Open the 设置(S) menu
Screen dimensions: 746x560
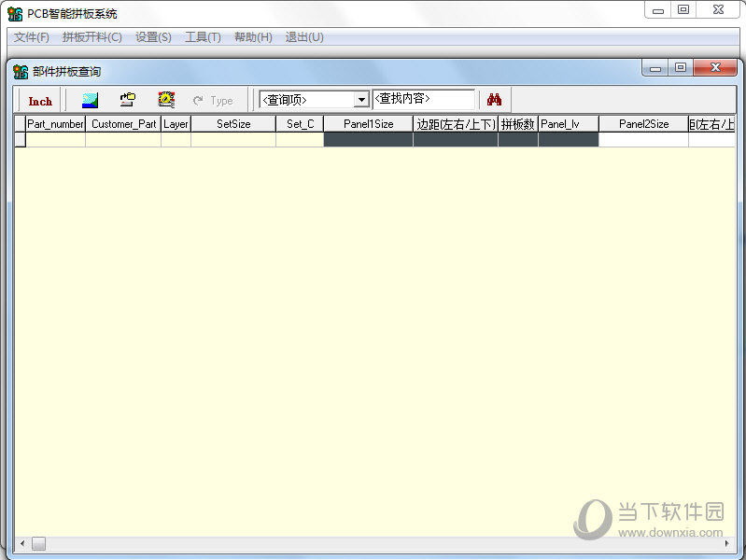153,37
